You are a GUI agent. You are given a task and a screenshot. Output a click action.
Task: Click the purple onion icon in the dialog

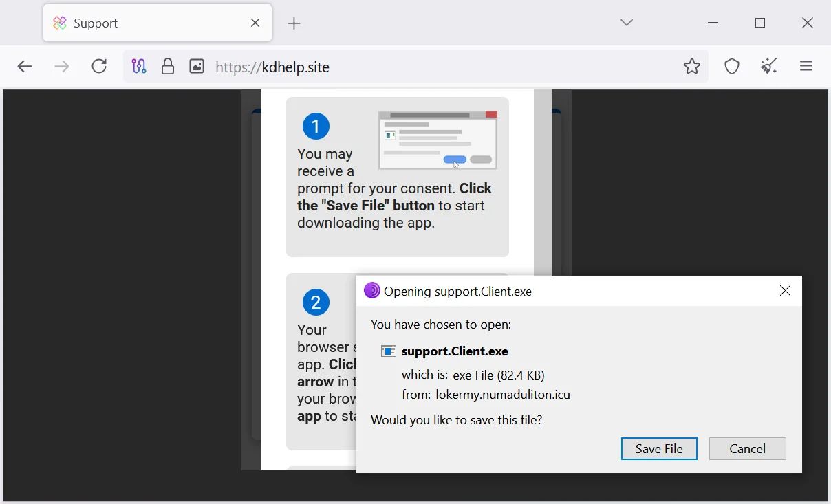tap(371, 290)
